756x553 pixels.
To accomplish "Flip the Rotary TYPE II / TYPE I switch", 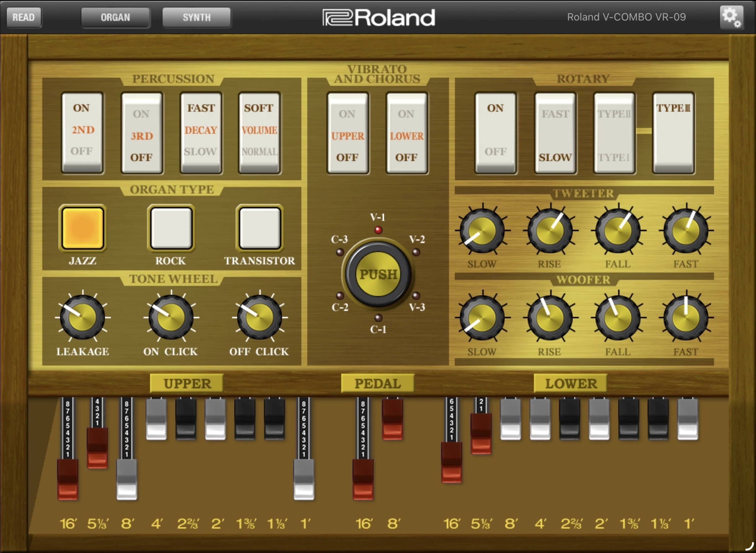I will 614,133.
